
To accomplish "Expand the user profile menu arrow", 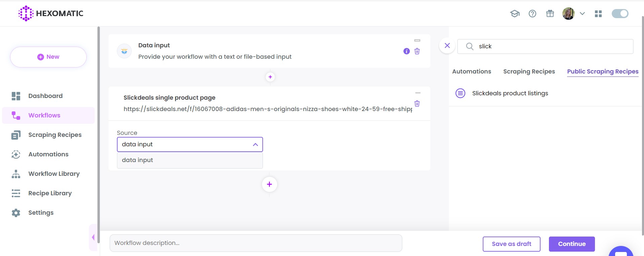I will (583, 14).
